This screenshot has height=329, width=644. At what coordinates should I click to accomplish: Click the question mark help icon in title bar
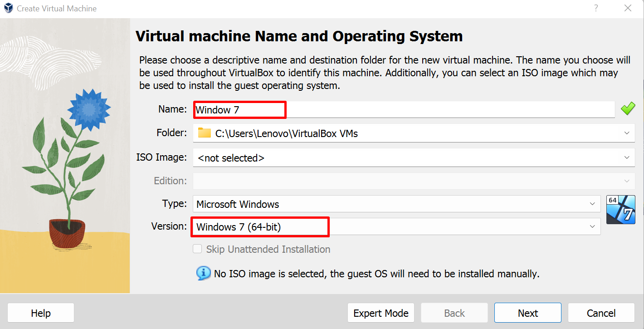tap(596, 8)
